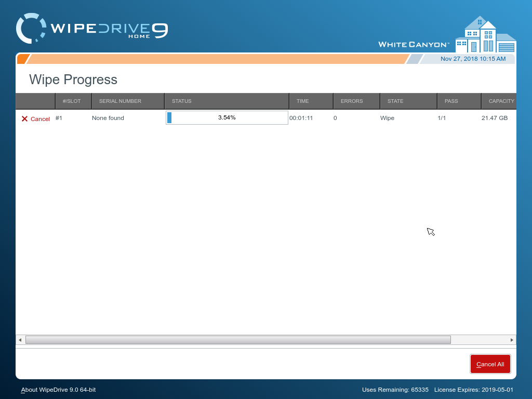Click the Cancel link for slot #1
Viewport: 532px width, 399px height.
click(x=40, y=119)
